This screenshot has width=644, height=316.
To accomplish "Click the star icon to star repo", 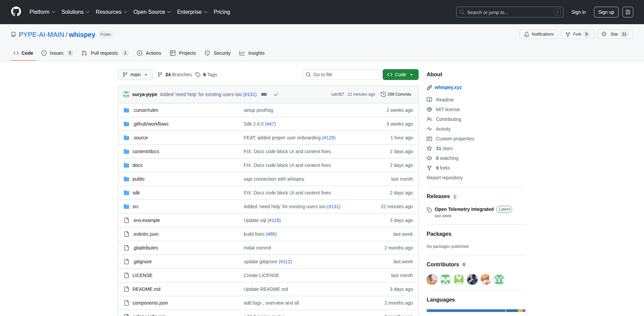I will tap(604, 34).
